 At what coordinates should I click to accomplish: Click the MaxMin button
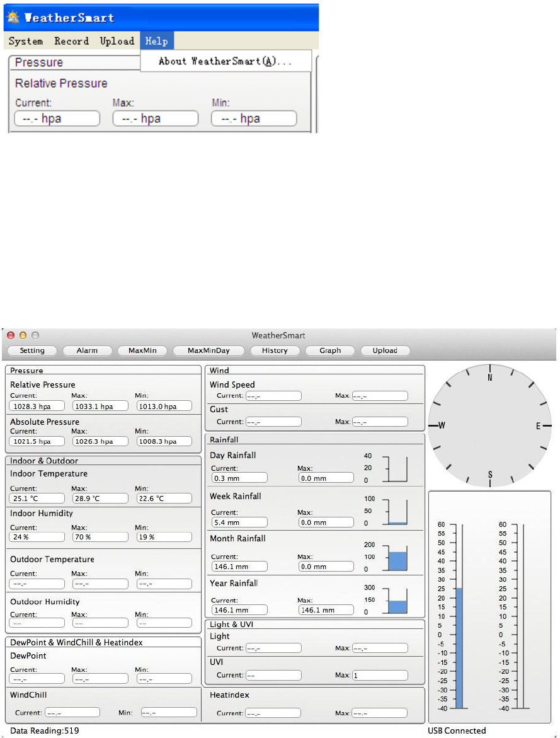[142, 350]
